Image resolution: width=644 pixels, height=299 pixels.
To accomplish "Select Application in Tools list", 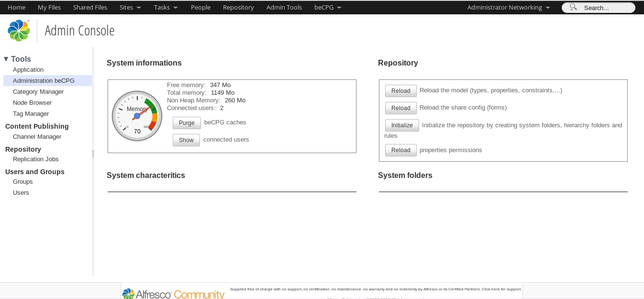I will tap(28, 69).
